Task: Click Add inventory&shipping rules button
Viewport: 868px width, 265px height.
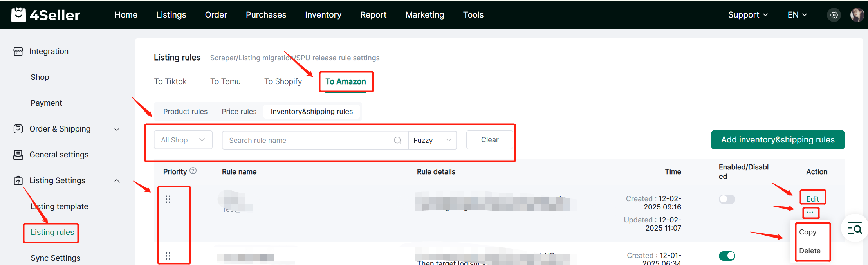Action: point(778,140)
